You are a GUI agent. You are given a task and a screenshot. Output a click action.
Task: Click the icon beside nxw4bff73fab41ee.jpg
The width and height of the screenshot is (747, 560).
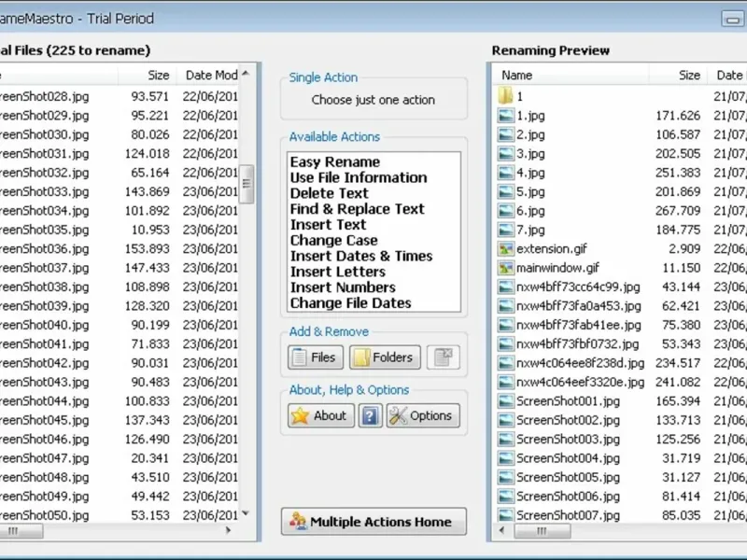[x=505, y=325]
